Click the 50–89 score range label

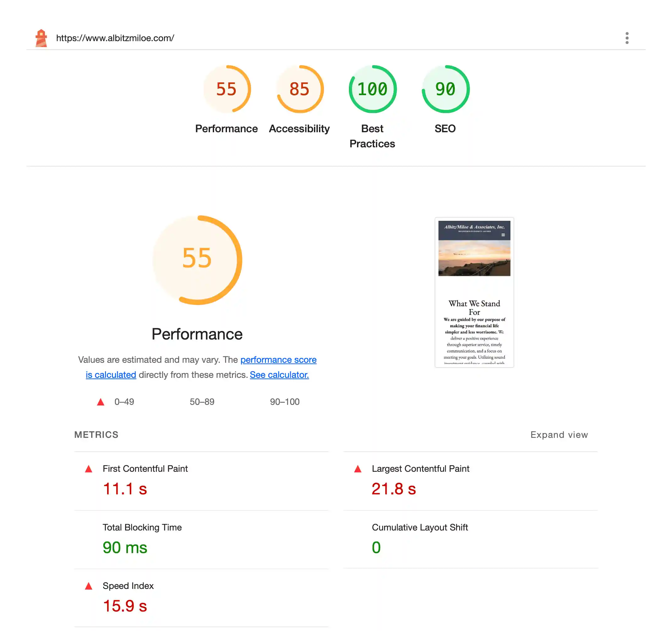(201, 402)
